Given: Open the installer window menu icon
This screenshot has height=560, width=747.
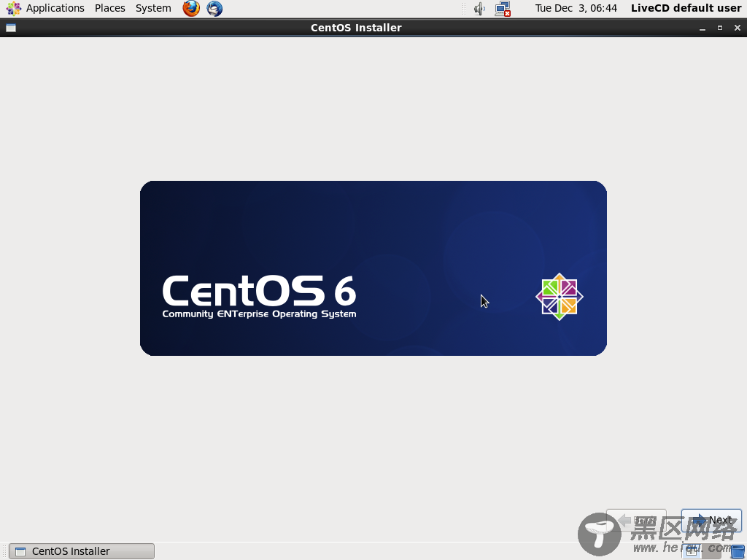Looking at the screenshot, I should [x=11, y=28].
